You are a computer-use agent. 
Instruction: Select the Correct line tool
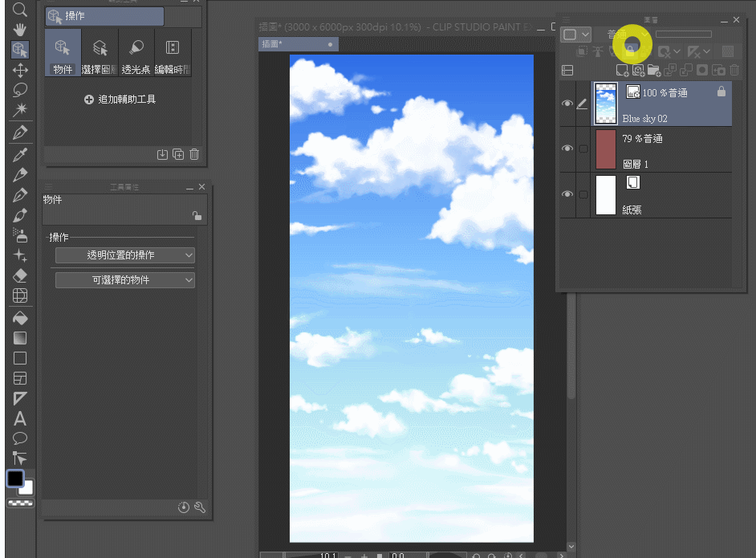[x=20, y=458]
